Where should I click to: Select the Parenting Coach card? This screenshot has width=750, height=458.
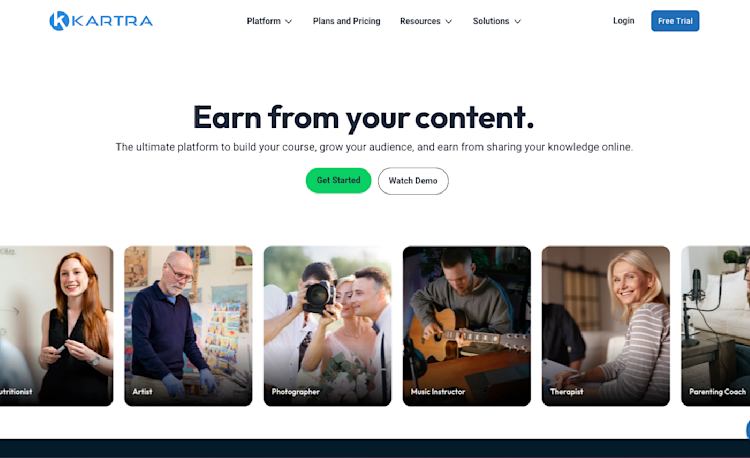[716, 326]
